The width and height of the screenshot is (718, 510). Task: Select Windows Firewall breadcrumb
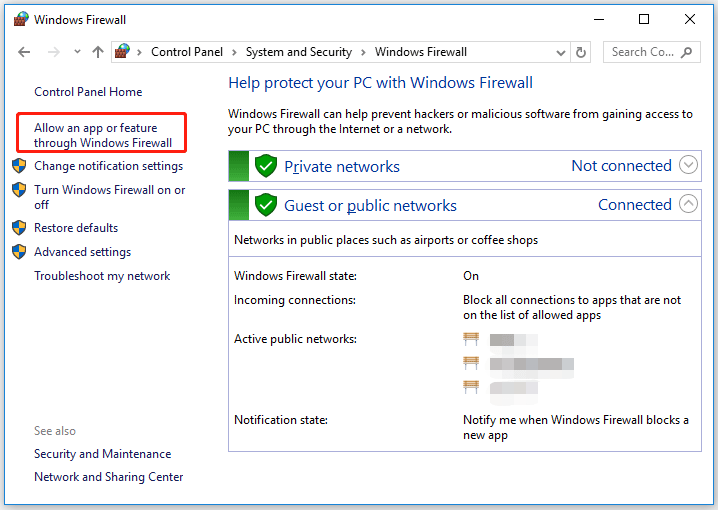(x=420, y=52)
